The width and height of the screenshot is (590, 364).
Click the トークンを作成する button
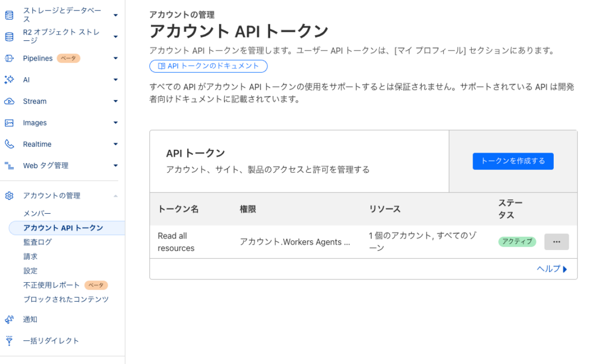click(x=513, y=161)
